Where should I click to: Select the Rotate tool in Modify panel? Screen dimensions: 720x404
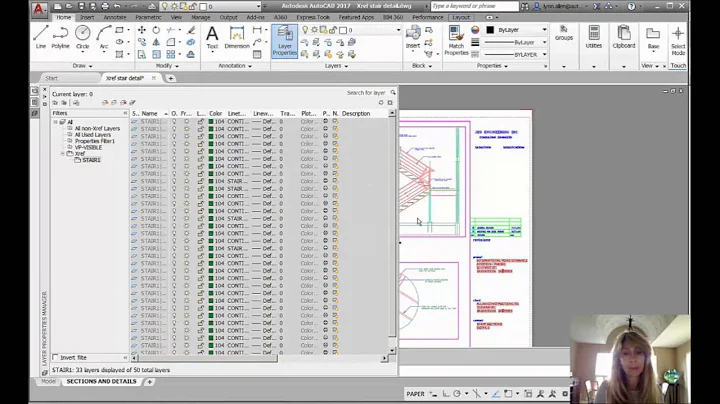point(156,30)
